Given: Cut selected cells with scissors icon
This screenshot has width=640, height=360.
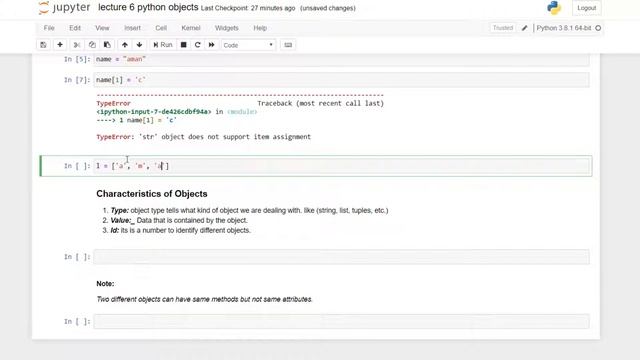Looking at the screenshot, I should tap(77, 45).
